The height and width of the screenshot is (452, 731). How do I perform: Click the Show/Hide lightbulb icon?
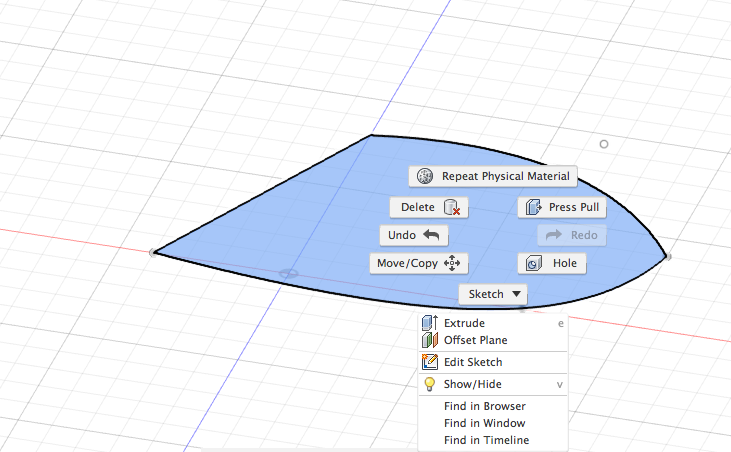point(429,384)
